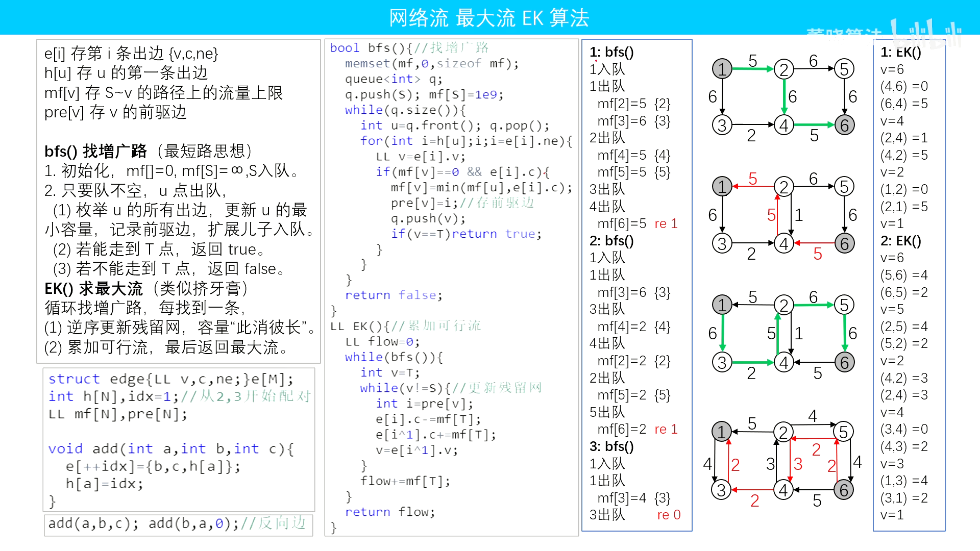Click the slide title 网络流 最大流 EK 算法

(x=489, y=18)
